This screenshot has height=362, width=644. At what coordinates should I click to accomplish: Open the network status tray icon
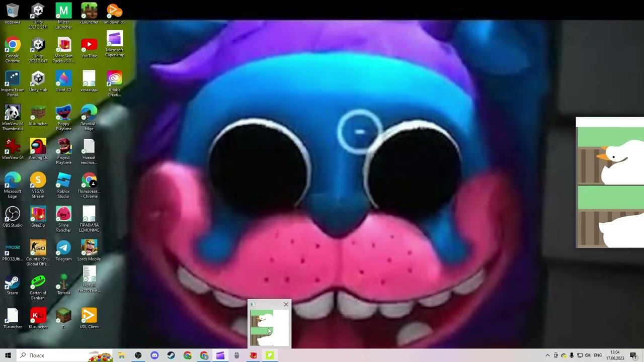(580, 355)
